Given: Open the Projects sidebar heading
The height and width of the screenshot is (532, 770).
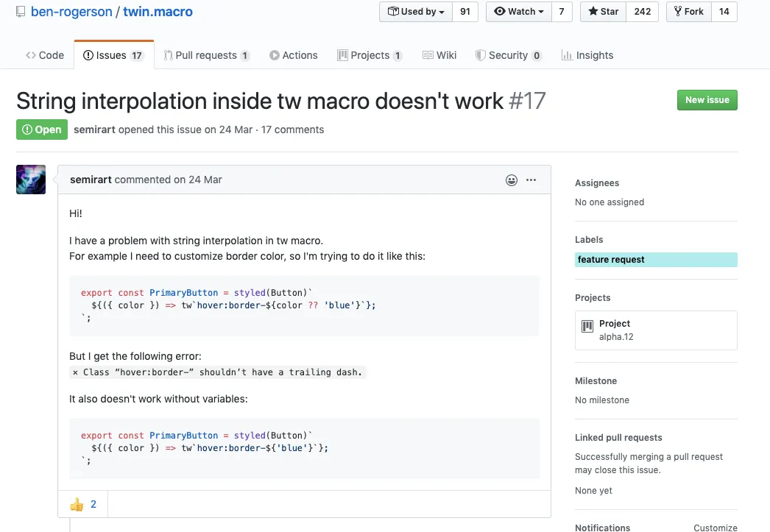Looking at the screenshot, I should coord(593,298).
